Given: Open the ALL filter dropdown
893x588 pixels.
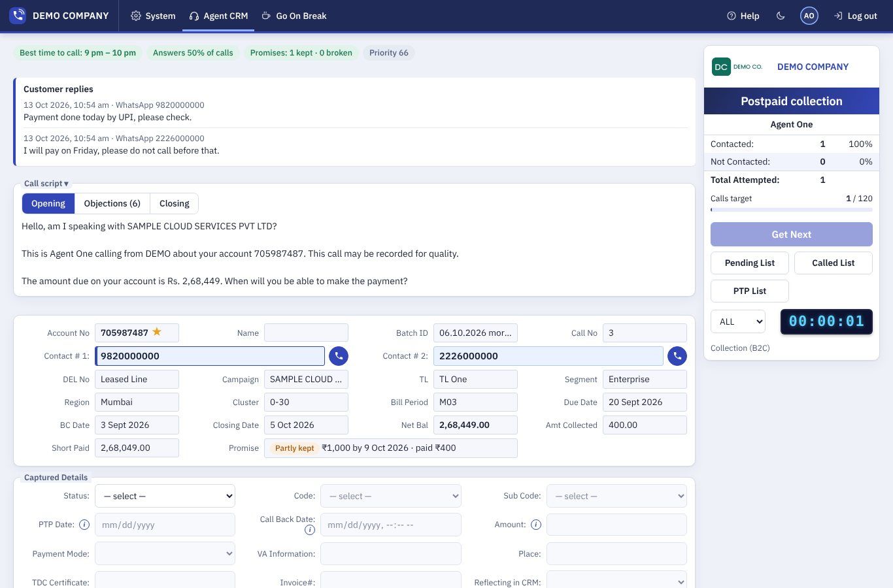Looking at the screenshot, I should pyautogui.click(x=738, y=321).
